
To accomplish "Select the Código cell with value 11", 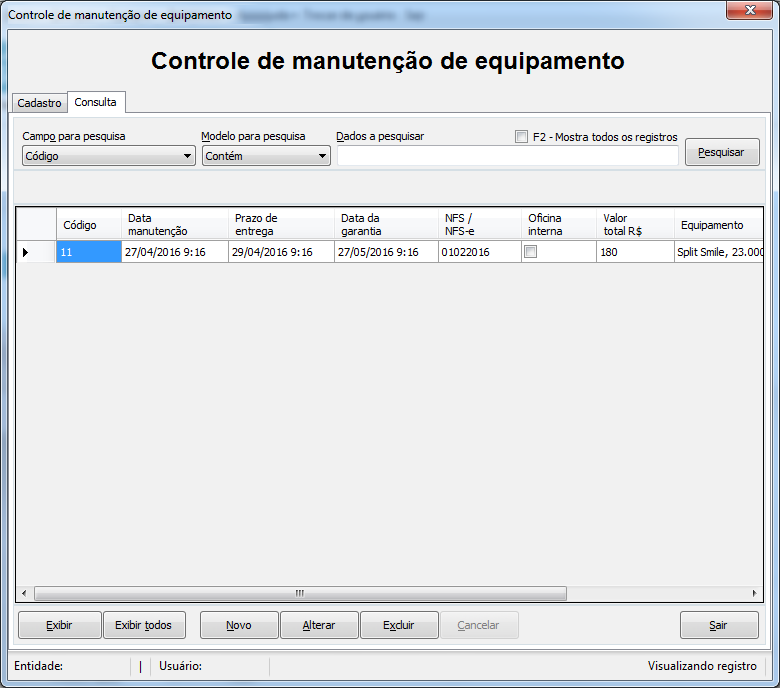I will tap(89, 252).
